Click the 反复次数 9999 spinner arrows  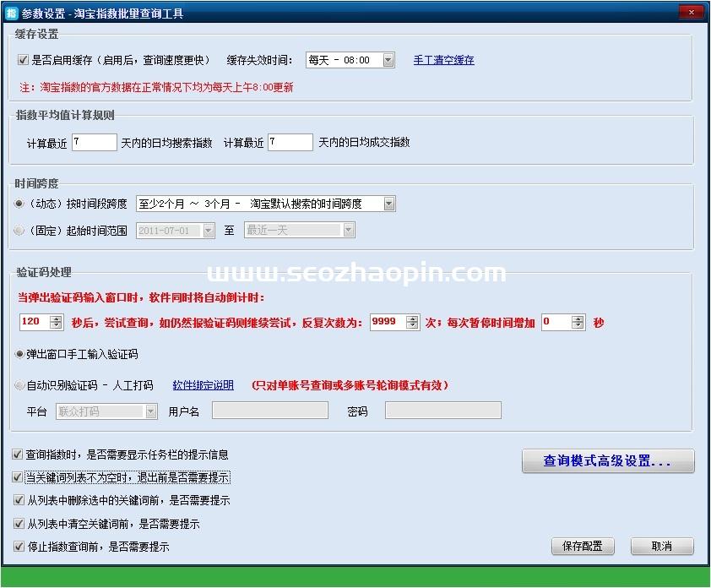[412, 322]
